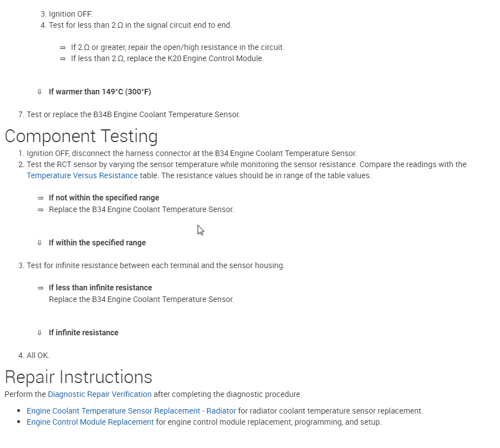
Task: Click the arrow beside "If less than infinite resistance"
Action: coord(40,288)
